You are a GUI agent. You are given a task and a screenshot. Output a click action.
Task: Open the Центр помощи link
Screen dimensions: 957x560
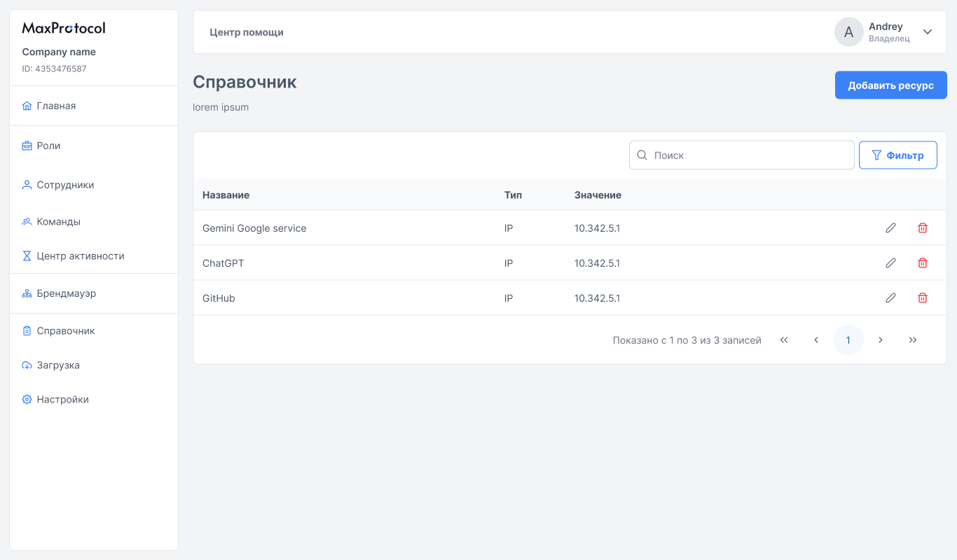pyautogui.click(x=247, y=32)
